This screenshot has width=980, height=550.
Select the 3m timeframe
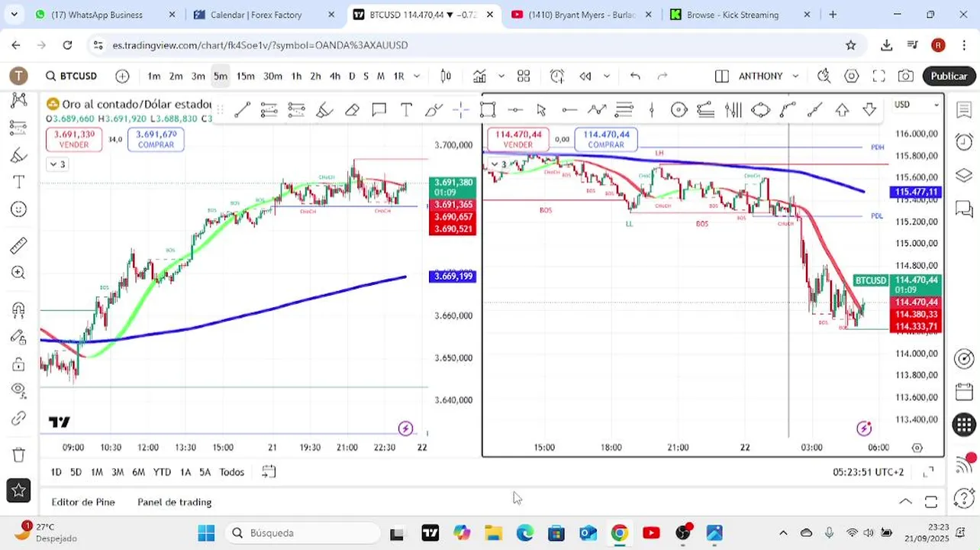pos(198,76)
